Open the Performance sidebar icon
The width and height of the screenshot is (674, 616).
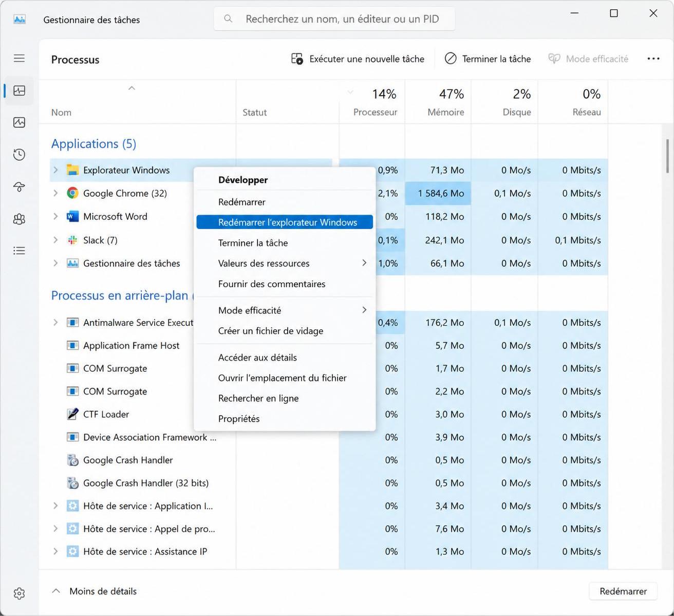point(19,122)
